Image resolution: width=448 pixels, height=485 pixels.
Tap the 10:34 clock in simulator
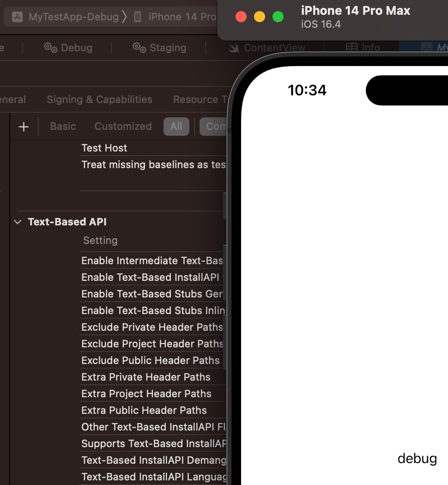(x=307, y=91)
